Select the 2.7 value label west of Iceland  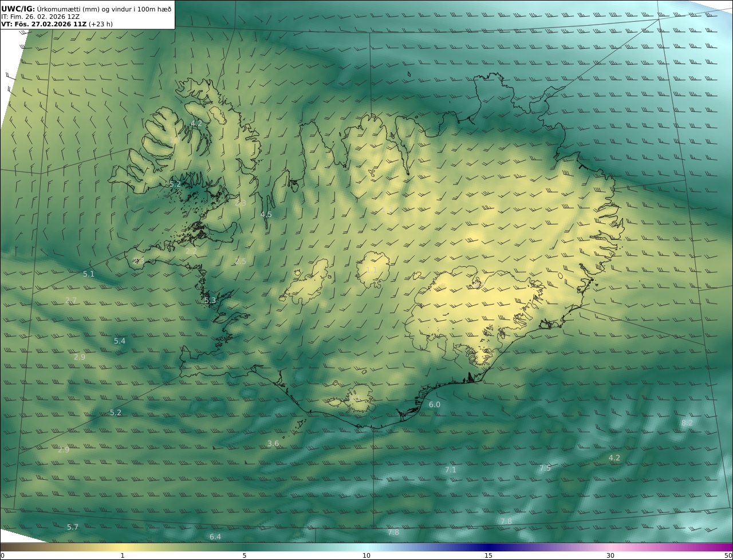[x=71, y=301]
